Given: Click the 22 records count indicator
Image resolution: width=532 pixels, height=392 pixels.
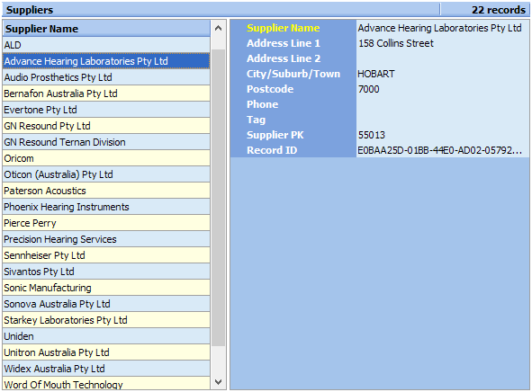Looking at the screenshot, I should click(x=499, y=10).
